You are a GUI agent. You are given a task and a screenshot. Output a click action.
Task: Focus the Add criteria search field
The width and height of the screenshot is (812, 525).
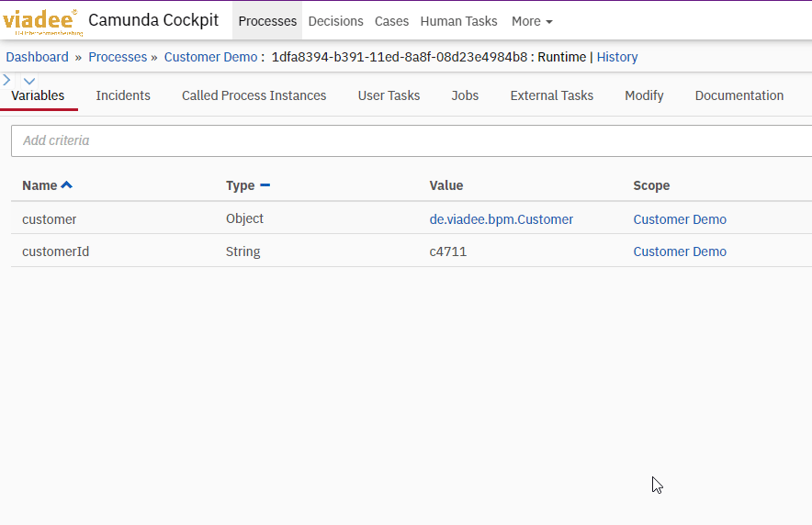(412, 140)
